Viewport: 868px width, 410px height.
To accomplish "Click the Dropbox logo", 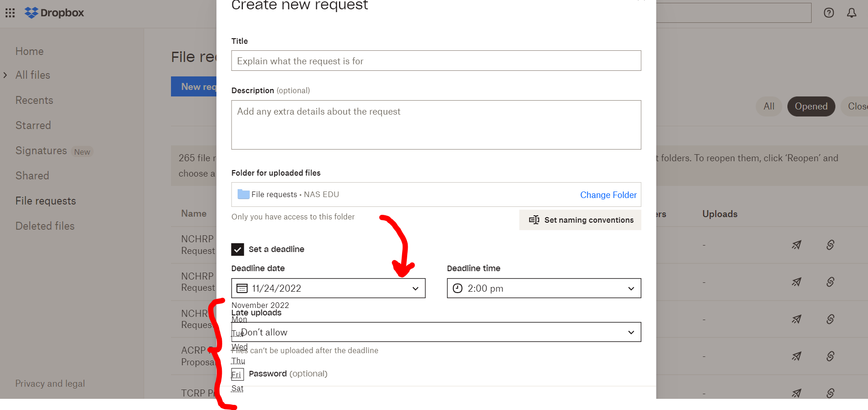I will 54,13.
